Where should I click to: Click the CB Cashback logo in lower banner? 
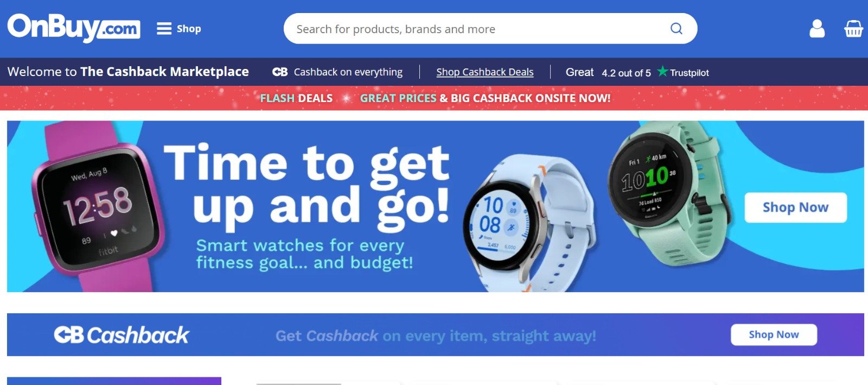tap(122, 335)
